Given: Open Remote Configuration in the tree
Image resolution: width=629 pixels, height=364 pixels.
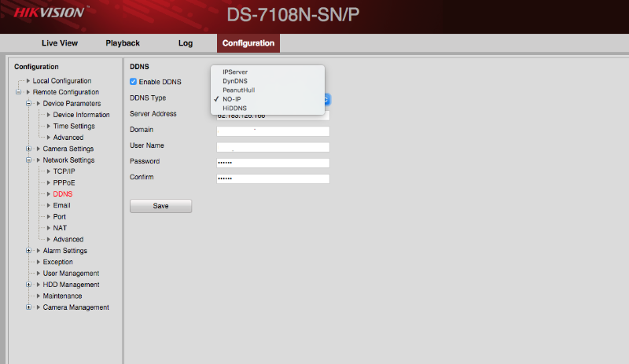Looking at the screenshot, I should pos(66,92).
